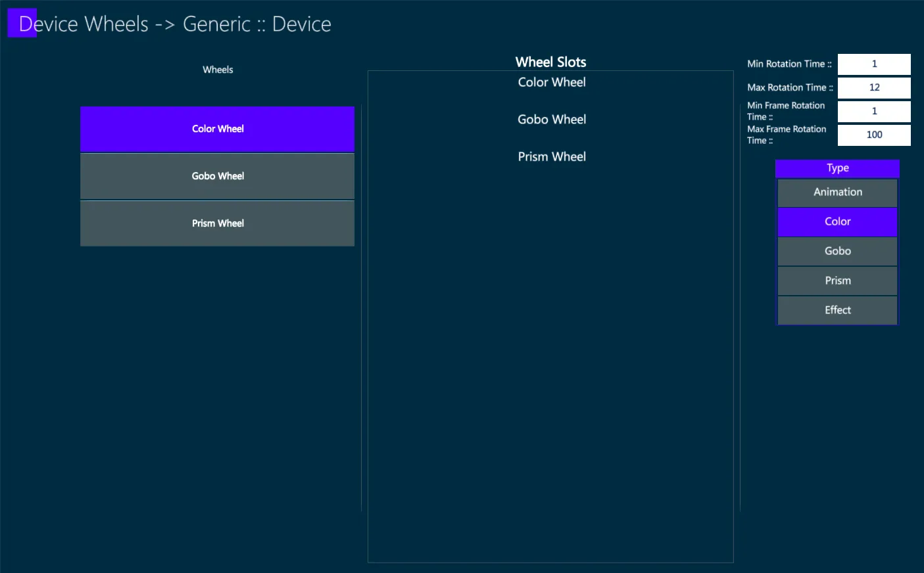Click Color Wheel under Wheel Slots

pyautogui.click(x=551, y=82)
